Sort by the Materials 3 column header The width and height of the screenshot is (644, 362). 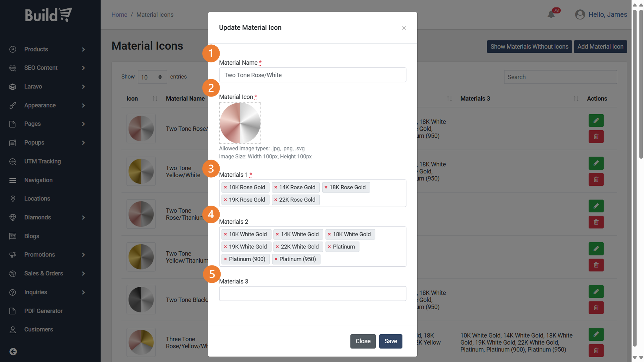(x=519, y=99)
